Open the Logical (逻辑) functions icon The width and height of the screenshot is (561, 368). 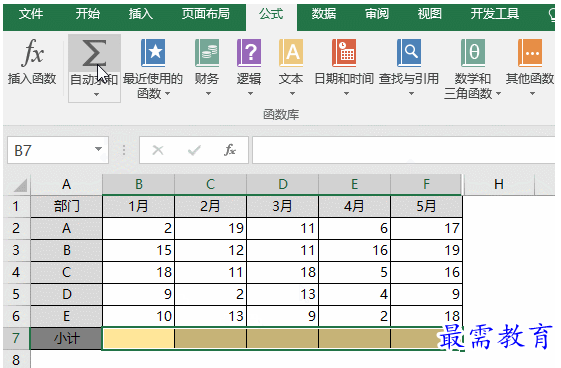point(249,53)
